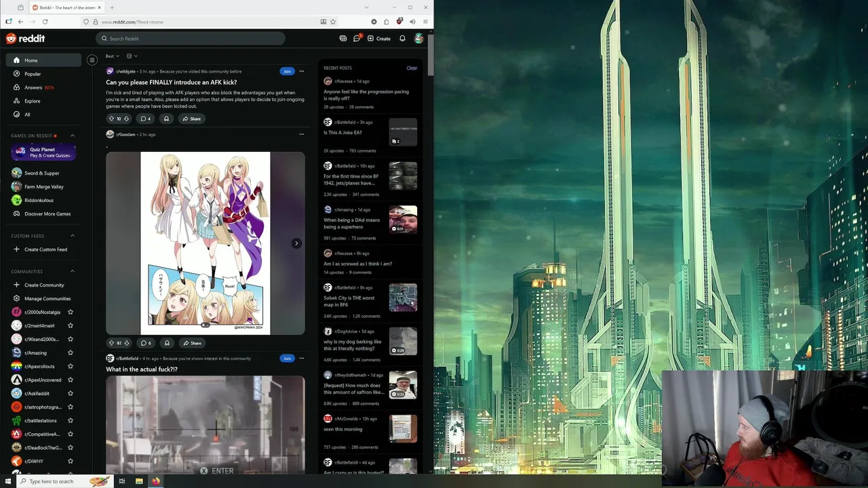
Task: Go back in the browser
Action: (20, 22)
